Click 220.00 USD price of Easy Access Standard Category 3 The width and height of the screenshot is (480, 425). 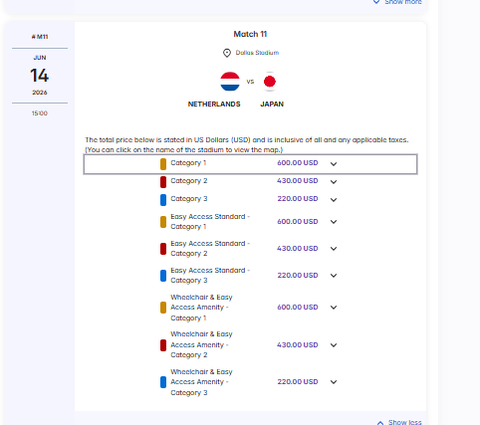pos(298,275)
